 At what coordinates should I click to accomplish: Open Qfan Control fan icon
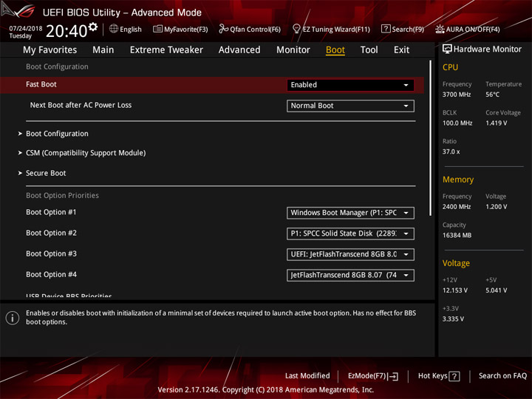point(223,29)
